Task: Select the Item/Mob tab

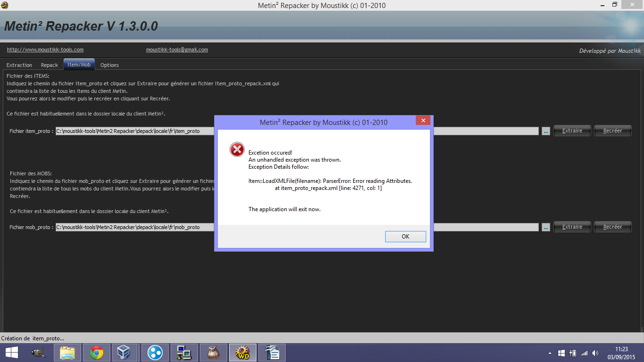Action: [x=79, y=65]
